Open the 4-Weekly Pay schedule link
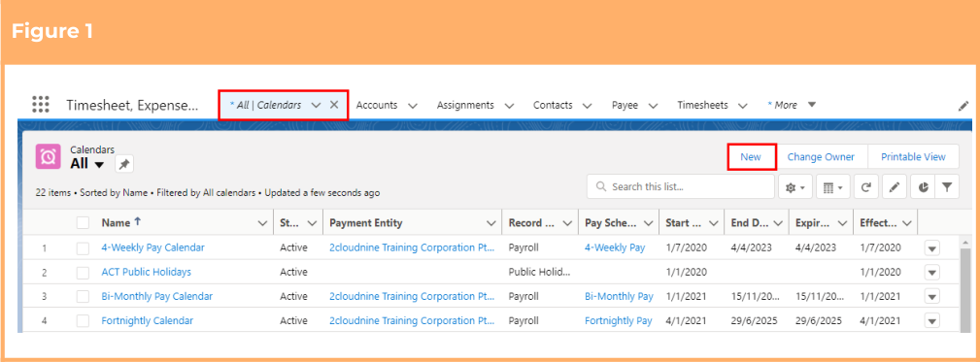 click(x=615, y=247)
